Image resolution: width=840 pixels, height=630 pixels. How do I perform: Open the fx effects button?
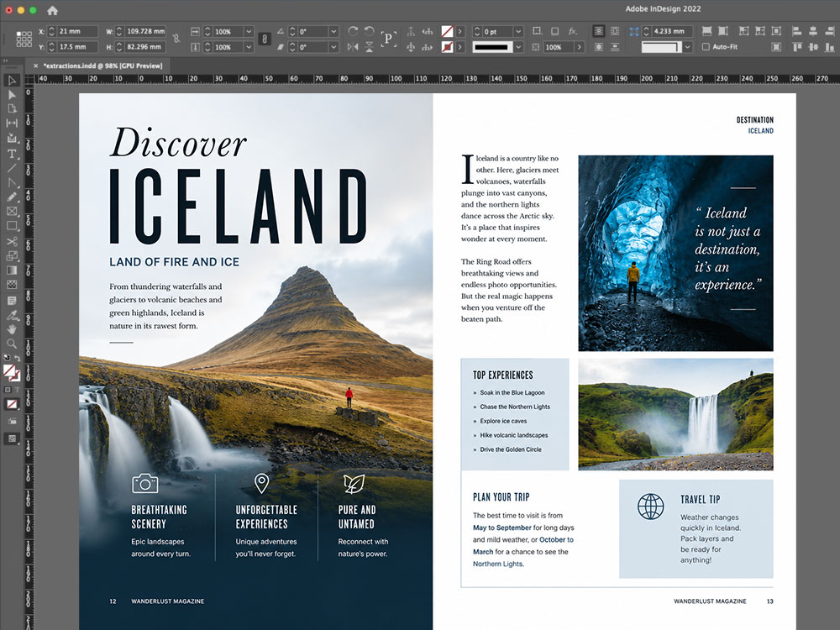point(573,31)
